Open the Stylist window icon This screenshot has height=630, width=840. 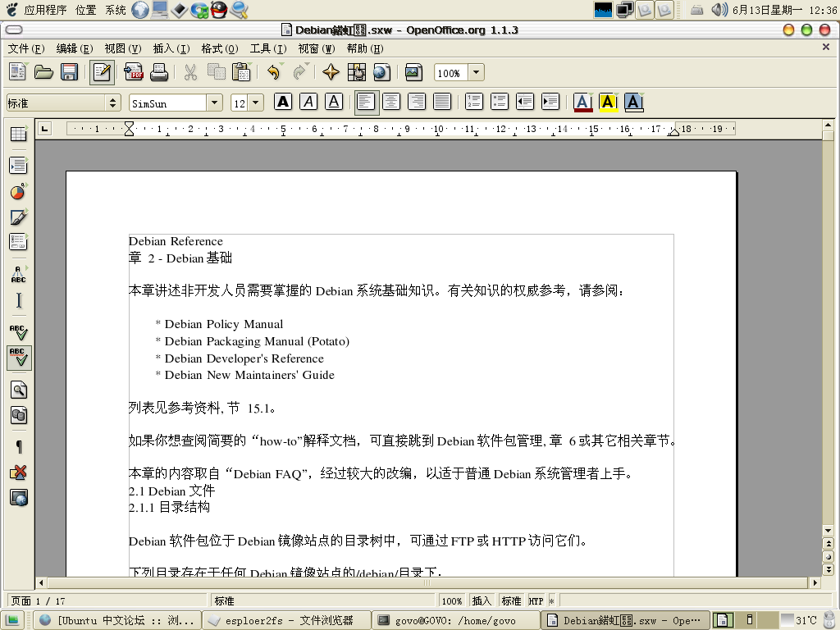356,72
